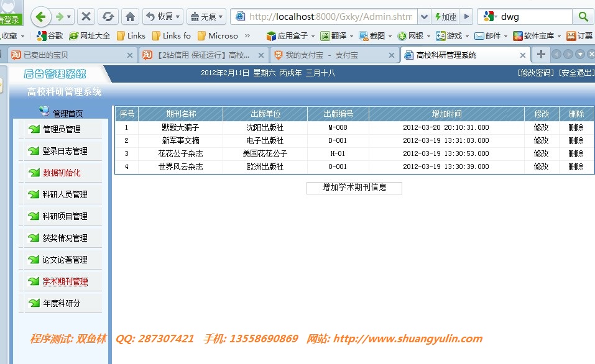The width and height of the screenshot is (595, 364).
Task: Click the 安全退出 logout link
Action: [577, 73]
